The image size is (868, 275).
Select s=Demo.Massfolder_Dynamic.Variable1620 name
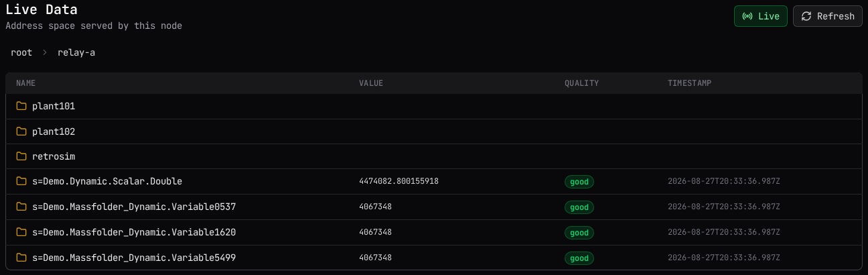(134, 232)
